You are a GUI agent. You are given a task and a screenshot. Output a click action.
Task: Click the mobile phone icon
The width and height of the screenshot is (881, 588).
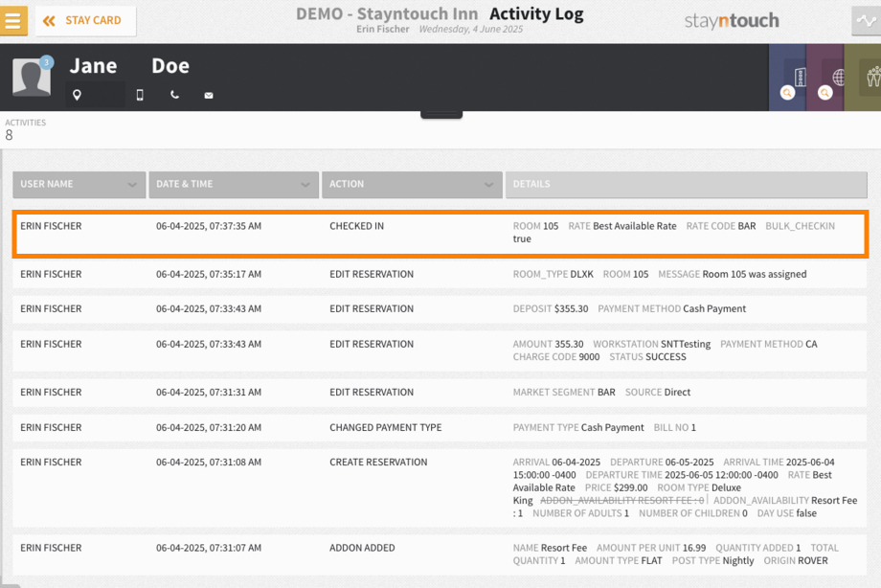pos(140,95)
